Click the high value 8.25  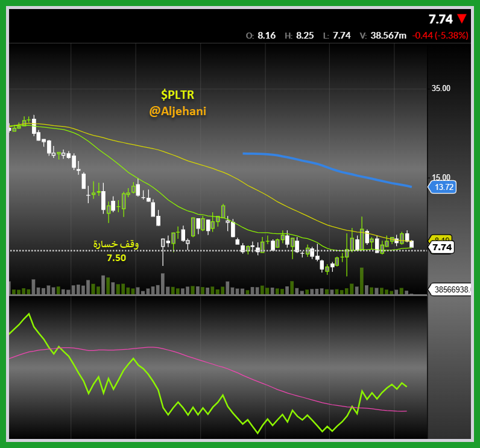305,36
